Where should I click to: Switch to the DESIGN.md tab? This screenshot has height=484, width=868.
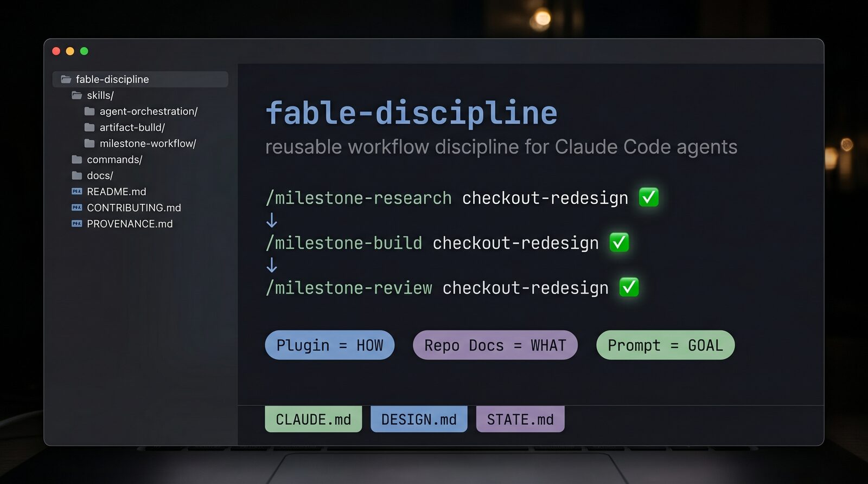[x=419, y=419]
